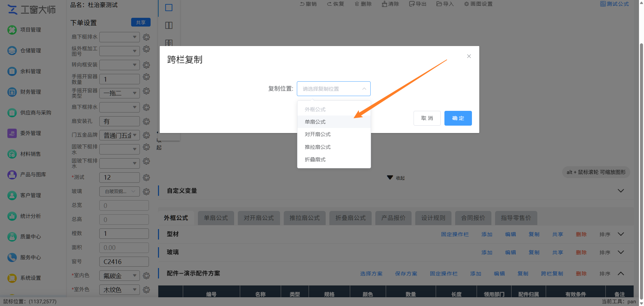Switch to the 产品报价 tab
644x306 pixels.
coord(393,218)
